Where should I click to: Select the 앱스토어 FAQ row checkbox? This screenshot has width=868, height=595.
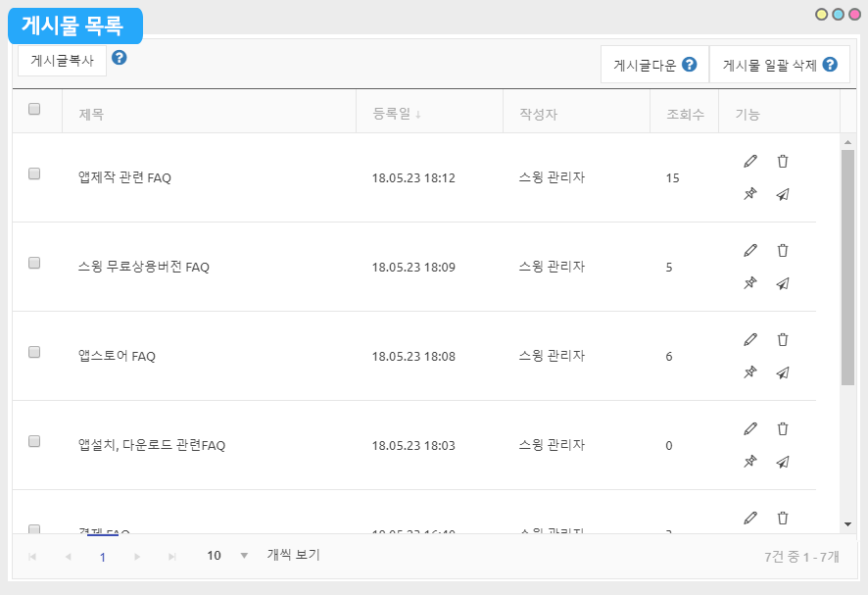point(34,352)
